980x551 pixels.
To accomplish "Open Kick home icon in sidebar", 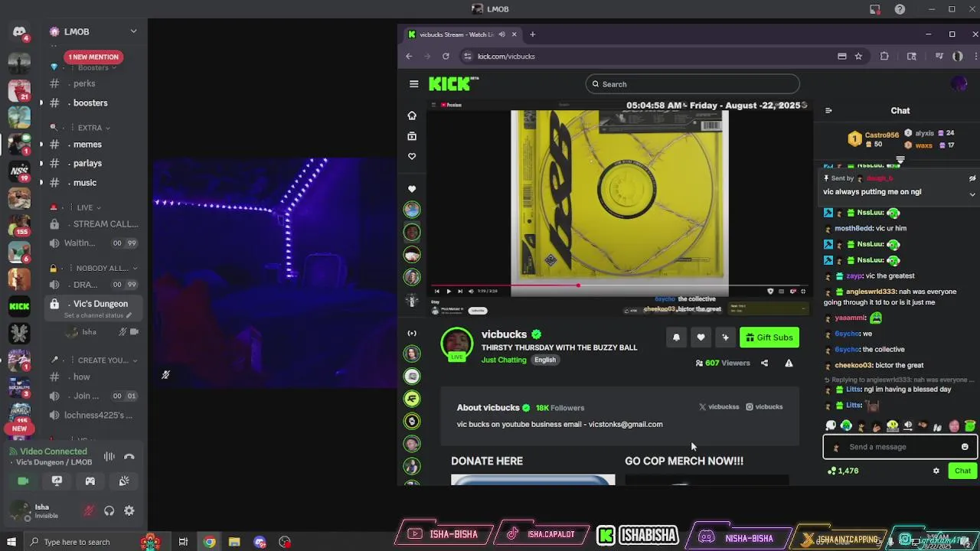I will click(x=412, y=116).
